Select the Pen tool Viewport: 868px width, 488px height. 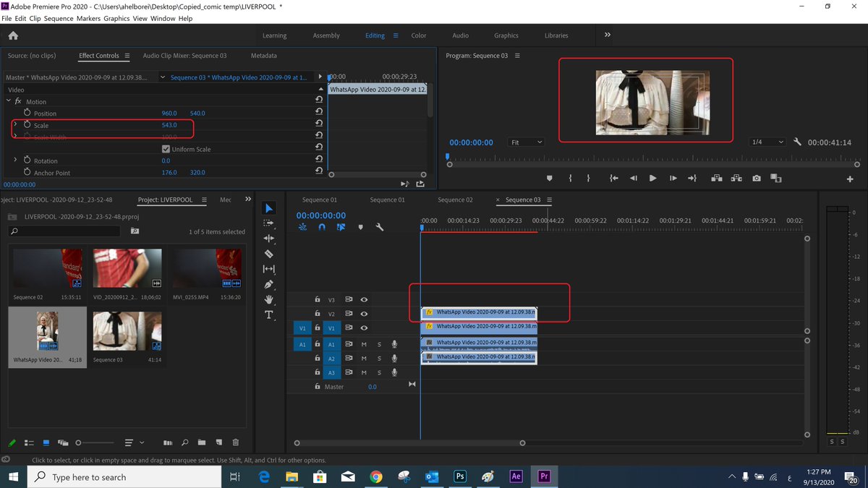point(268,284)
